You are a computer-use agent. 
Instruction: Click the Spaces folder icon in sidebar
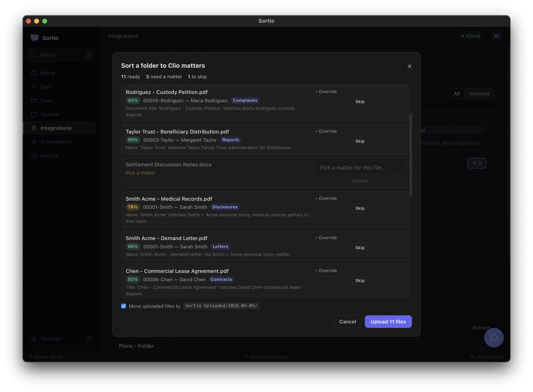[x=34, y=114]
